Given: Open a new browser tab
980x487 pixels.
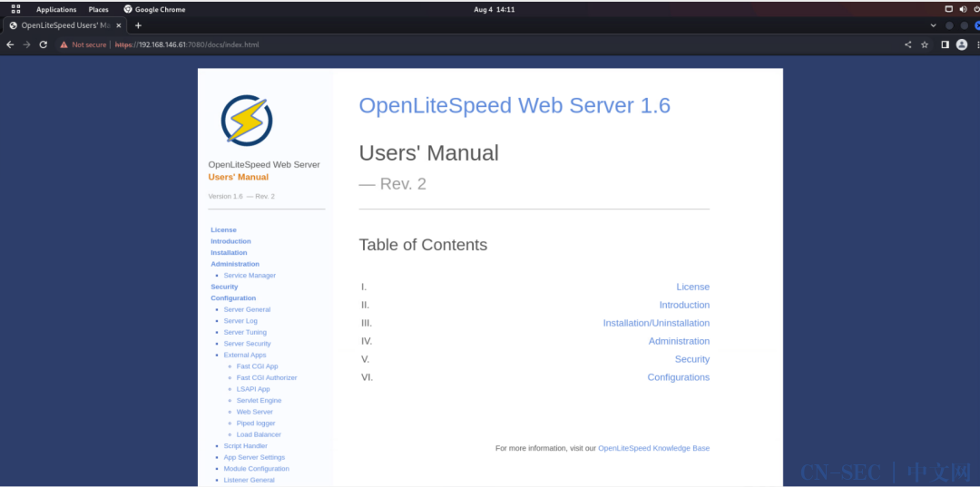Looking at the screenshot, I should [x=138, y=25].
